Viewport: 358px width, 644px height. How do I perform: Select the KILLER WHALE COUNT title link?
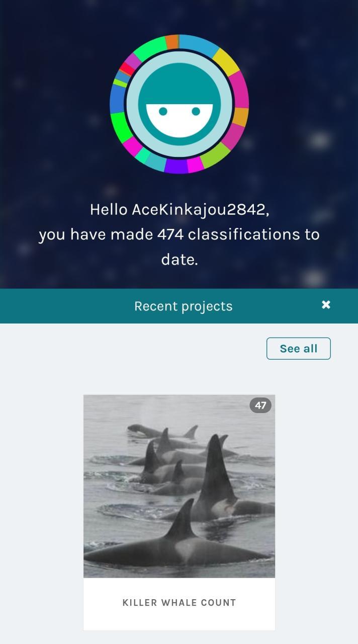click(x=179, y=603)
